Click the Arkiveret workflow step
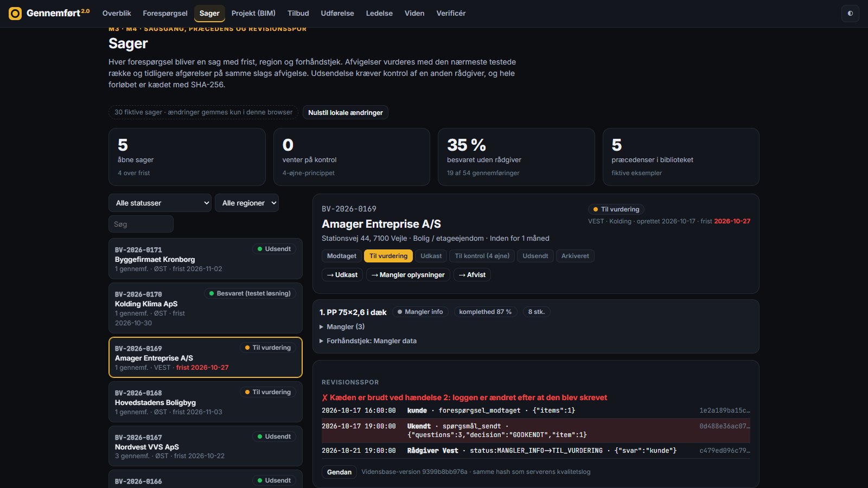 (575, 256)
